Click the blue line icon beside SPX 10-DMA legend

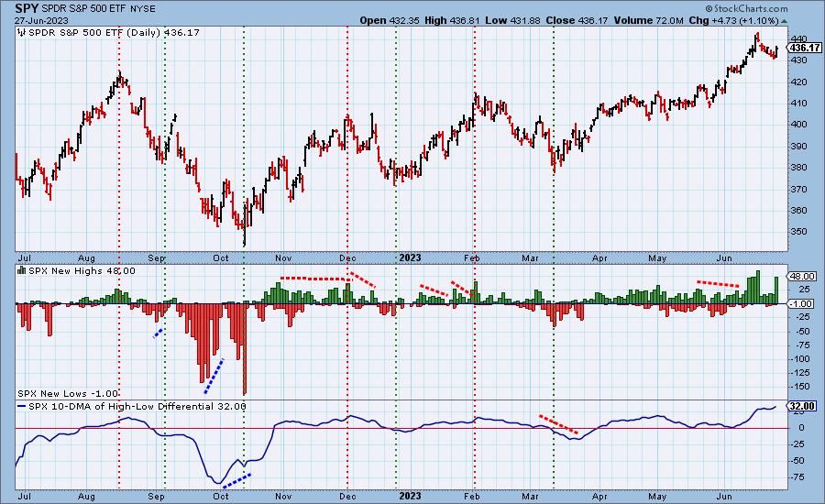pos(22,406)
